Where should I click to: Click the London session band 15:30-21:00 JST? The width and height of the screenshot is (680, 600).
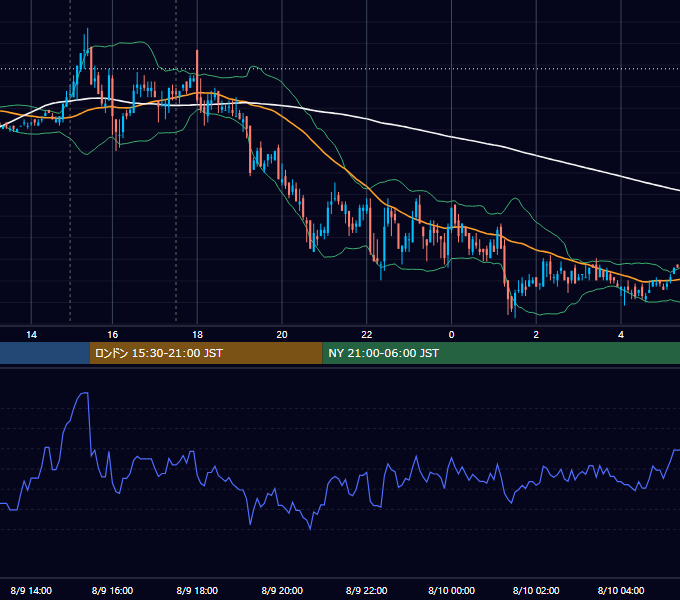[x=206, y=353]
